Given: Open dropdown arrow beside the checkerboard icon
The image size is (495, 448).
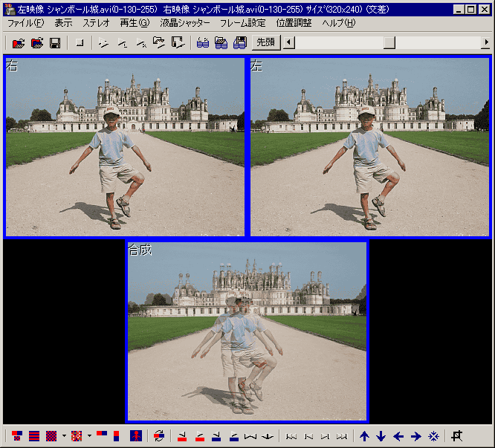Looking at the screenshot, I should click(64, 436).
